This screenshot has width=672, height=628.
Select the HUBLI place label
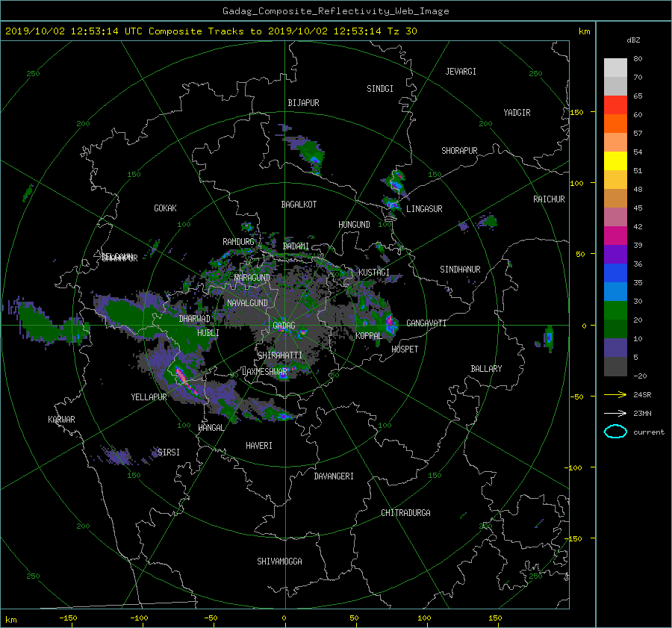208,333
